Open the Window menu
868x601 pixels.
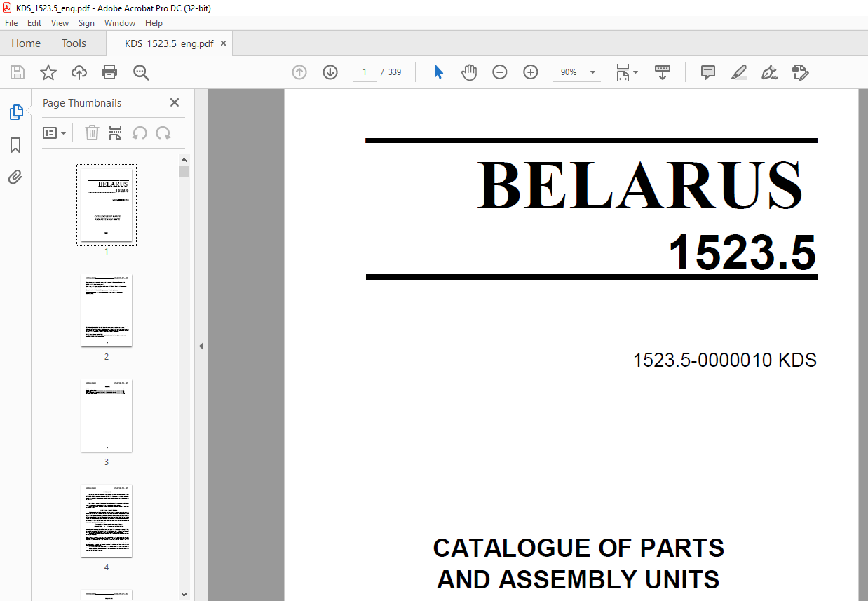(120, 23)
